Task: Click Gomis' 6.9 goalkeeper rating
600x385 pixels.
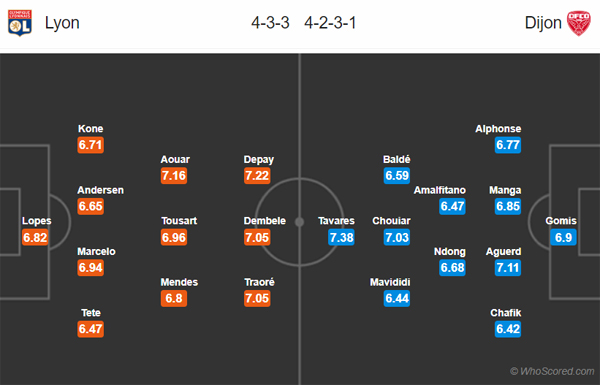Action: 563,237
